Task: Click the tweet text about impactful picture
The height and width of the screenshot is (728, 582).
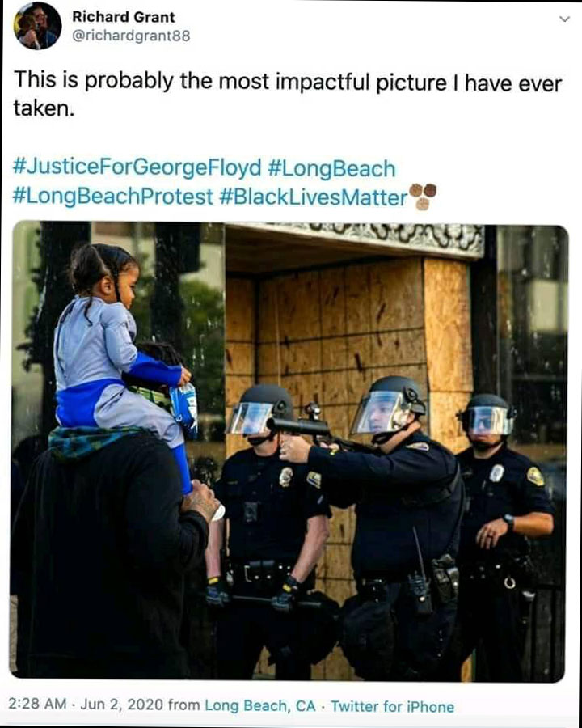Action: [288, 95]
